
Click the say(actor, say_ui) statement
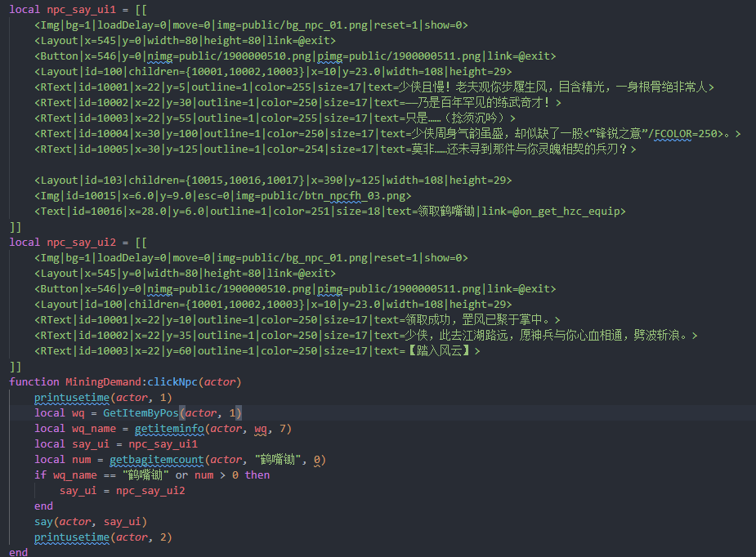(90, 522)
